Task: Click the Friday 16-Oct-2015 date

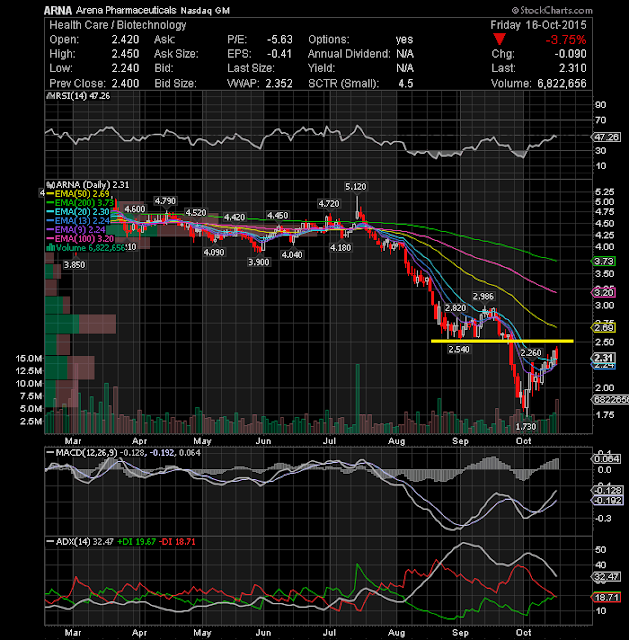Action: pyautogui.click(x=538, y=25)
